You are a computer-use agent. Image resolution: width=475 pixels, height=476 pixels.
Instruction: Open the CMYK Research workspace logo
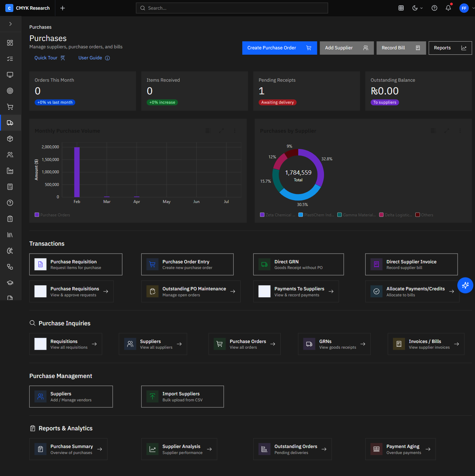9,8
